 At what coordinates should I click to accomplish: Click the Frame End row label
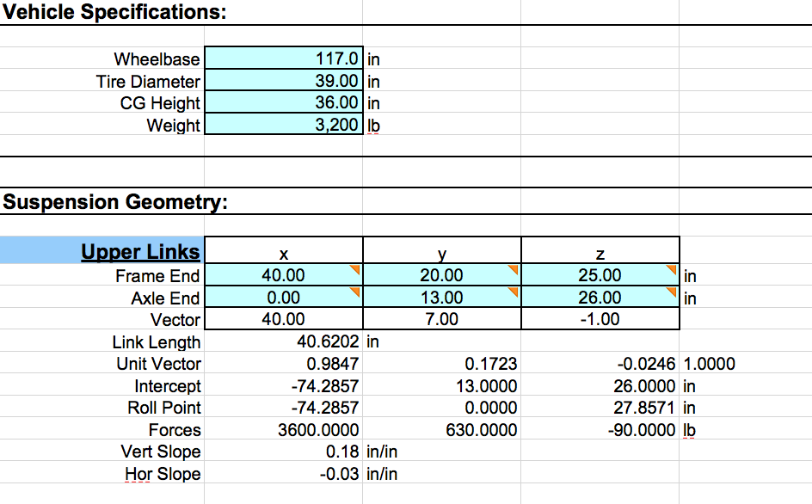157,275
